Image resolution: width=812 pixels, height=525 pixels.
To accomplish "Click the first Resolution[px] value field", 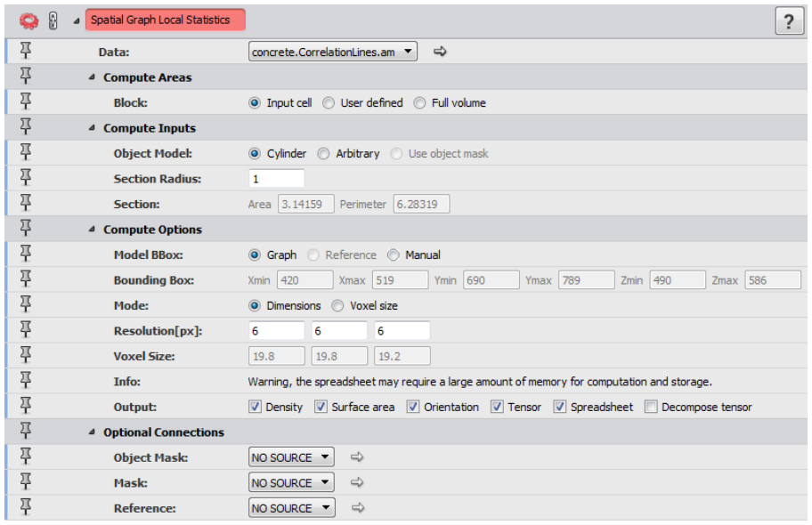I will click(x=277, y=331).
